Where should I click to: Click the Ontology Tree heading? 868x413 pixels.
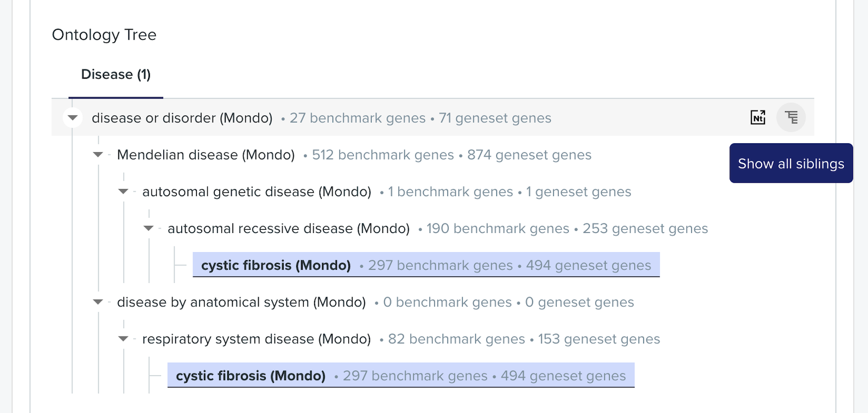(104, 35)
